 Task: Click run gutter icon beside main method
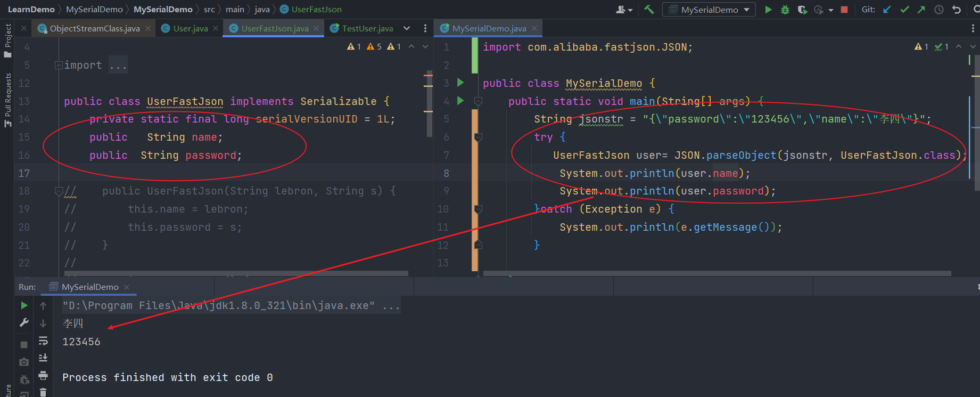tap(460, 101)
